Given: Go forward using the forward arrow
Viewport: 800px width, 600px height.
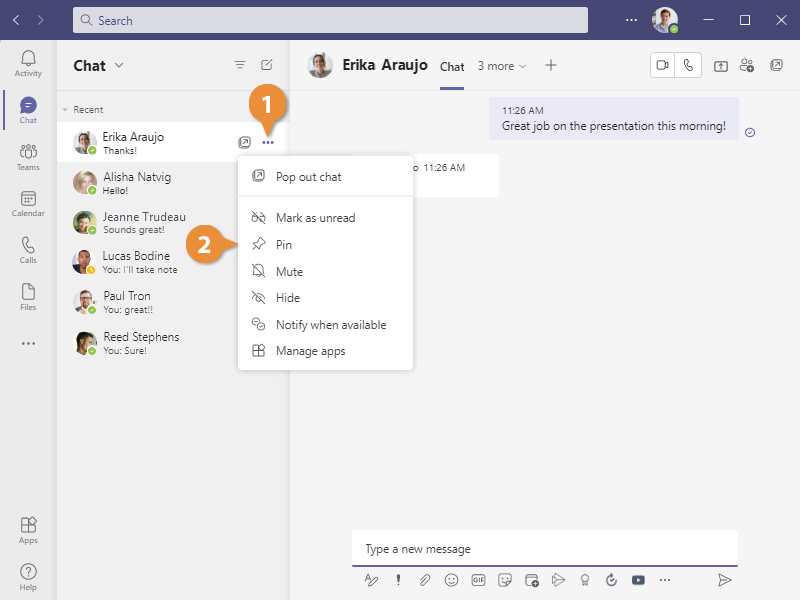Looking at the screenshot, I should pos(40,20).
